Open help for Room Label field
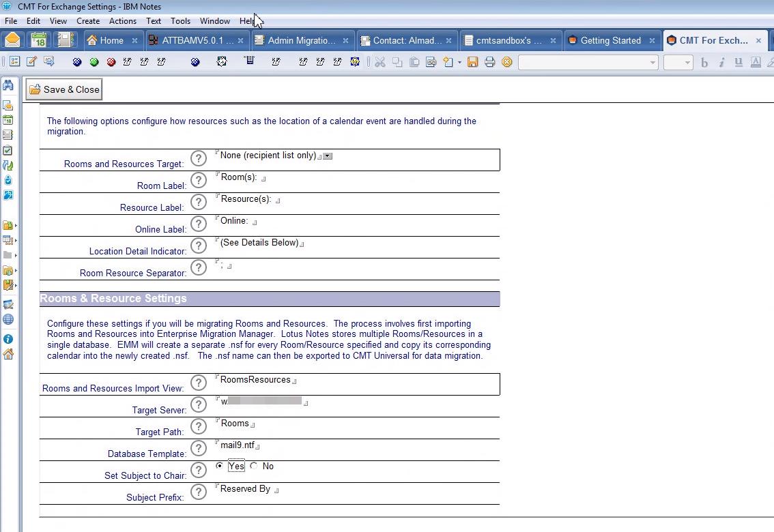The height and width of the screenshot is (532, 774). click(199, 180)
